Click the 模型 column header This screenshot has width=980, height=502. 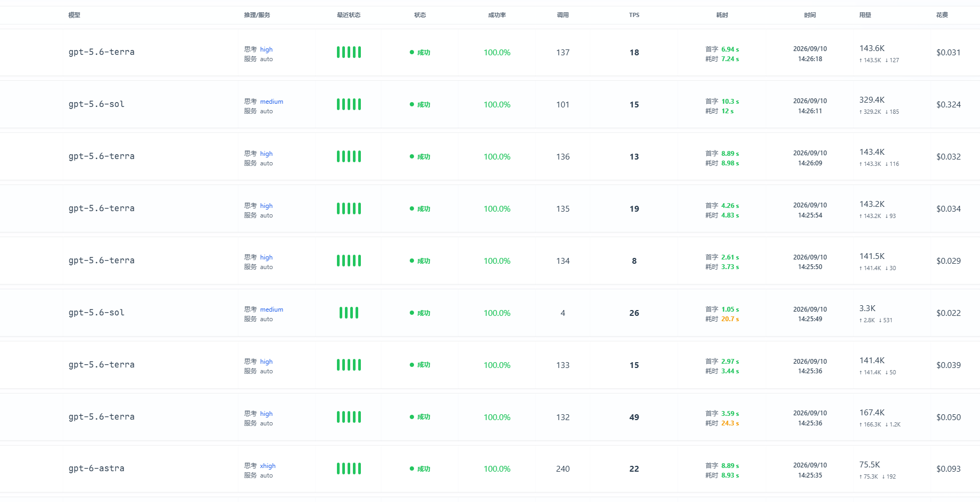[74, 15]
